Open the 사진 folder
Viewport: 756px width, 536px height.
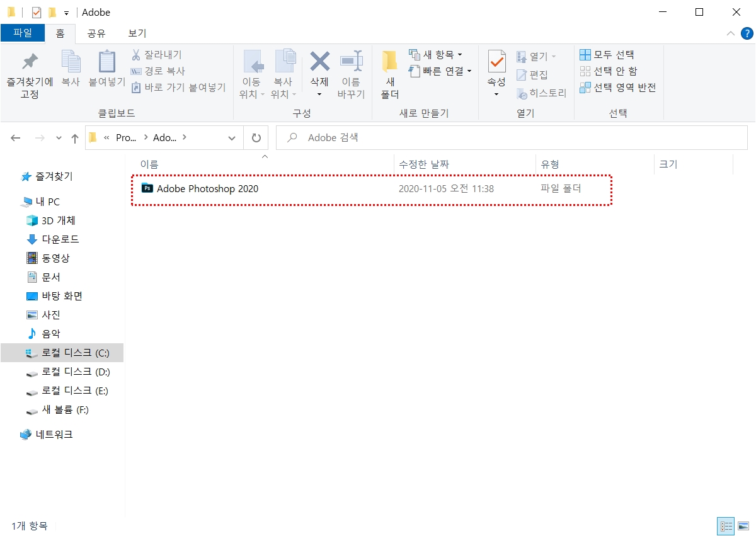point(43,315)
